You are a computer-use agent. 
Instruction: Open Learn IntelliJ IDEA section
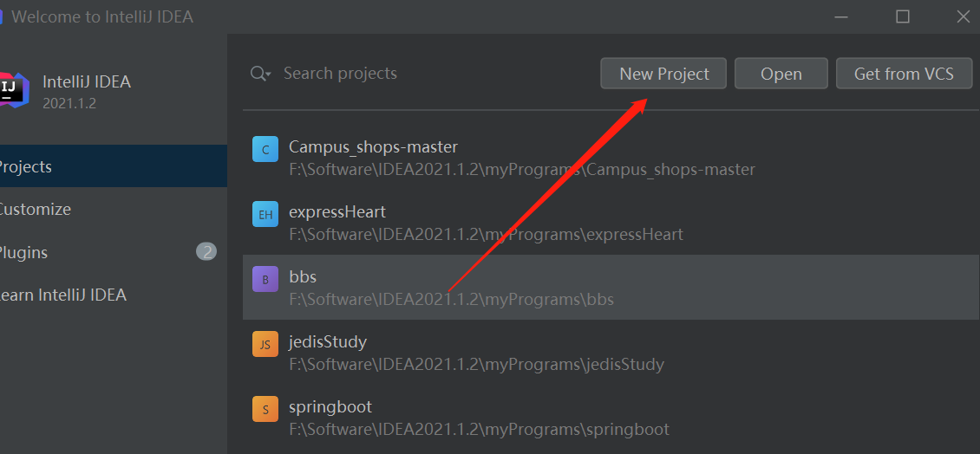(113, 295)
